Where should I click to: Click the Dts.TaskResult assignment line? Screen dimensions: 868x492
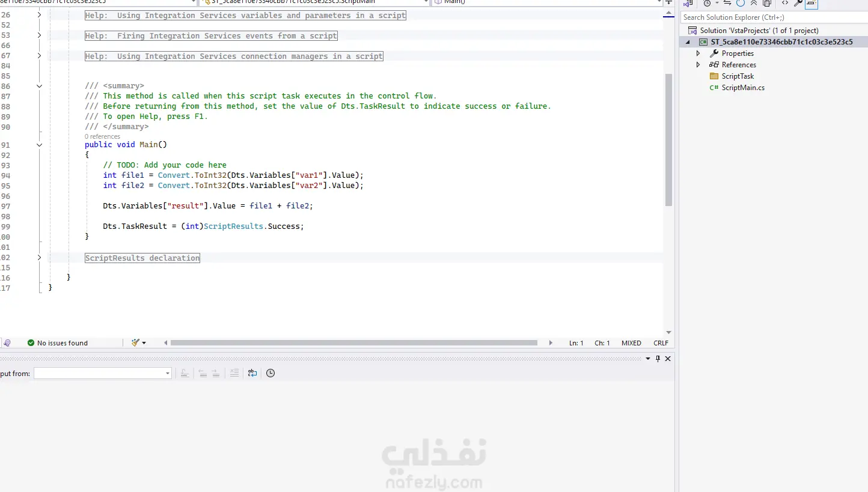pos(203,226)
